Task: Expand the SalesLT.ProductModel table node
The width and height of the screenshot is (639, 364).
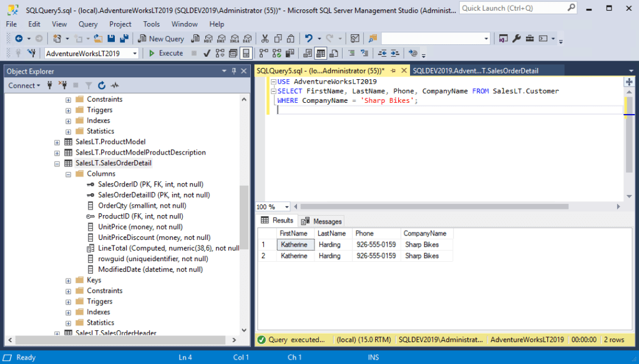Action: tap(57, 142)
